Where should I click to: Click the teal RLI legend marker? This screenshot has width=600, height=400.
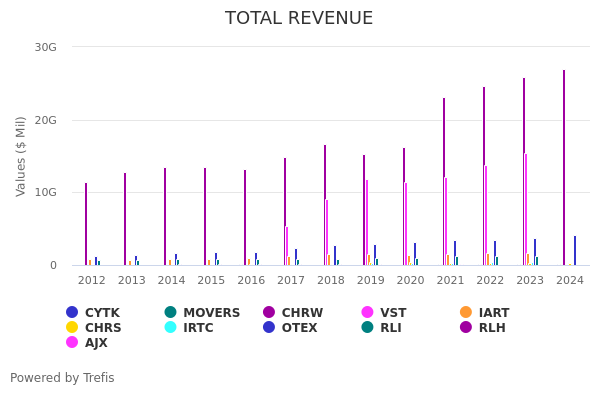click(x=367, y=328)
